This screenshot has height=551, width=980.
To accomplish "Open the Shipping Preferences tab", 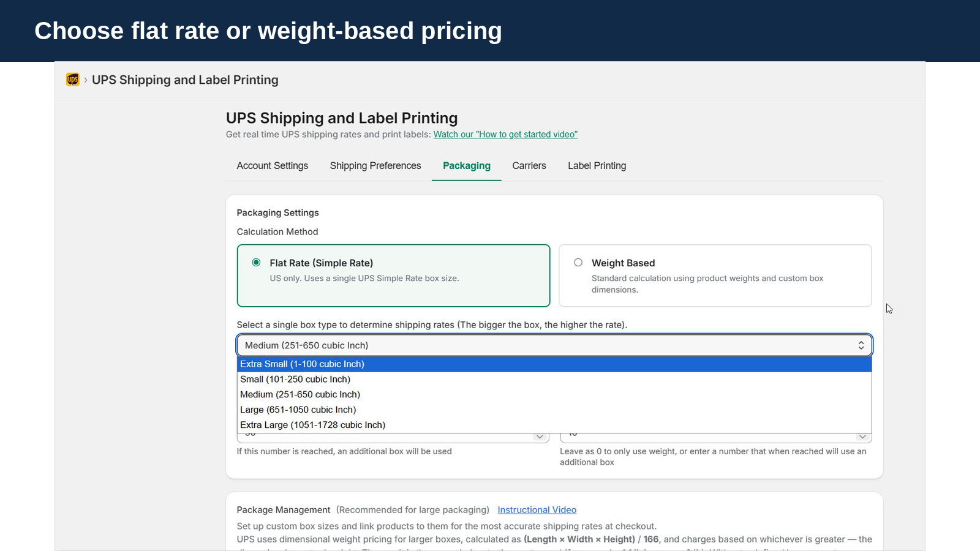I will pos(375,166).
